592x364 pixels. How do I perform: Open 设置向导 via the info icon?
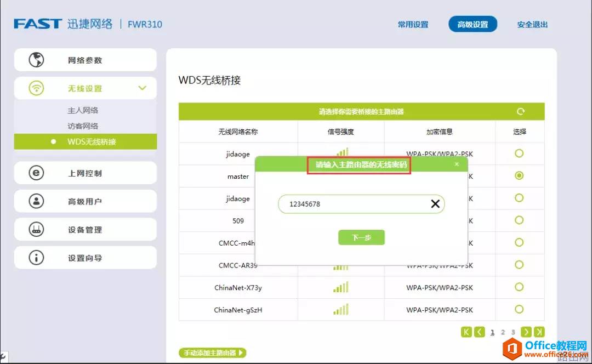(x=35, y=257)
